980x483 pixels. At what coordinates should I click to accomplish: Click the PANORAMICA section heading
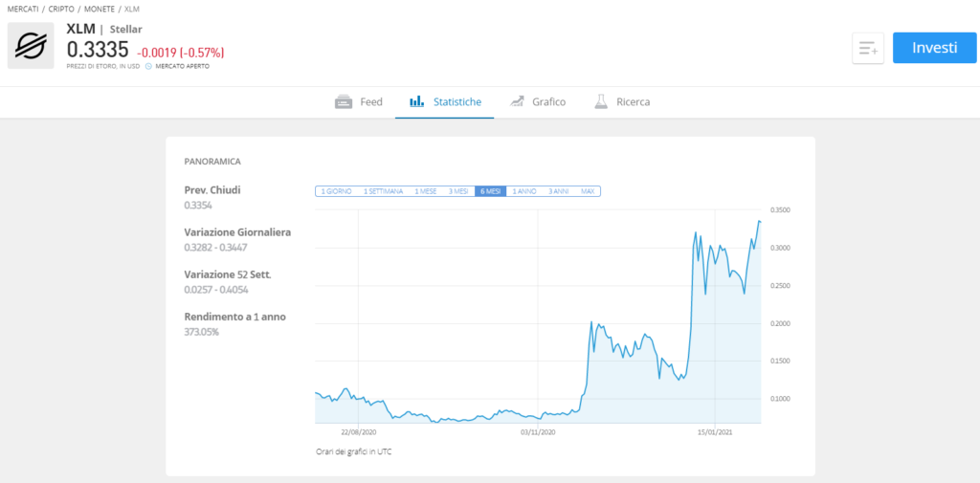pos(212,162)
